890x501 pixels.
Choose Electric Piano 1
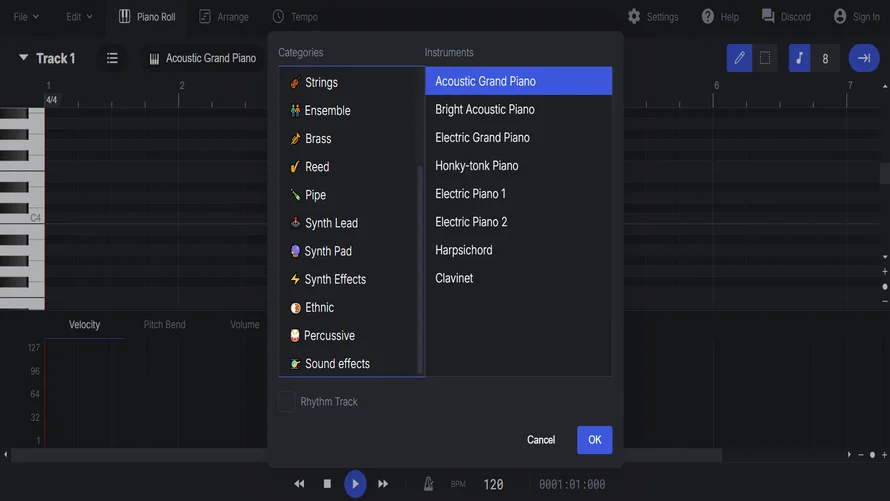(518, 193)
